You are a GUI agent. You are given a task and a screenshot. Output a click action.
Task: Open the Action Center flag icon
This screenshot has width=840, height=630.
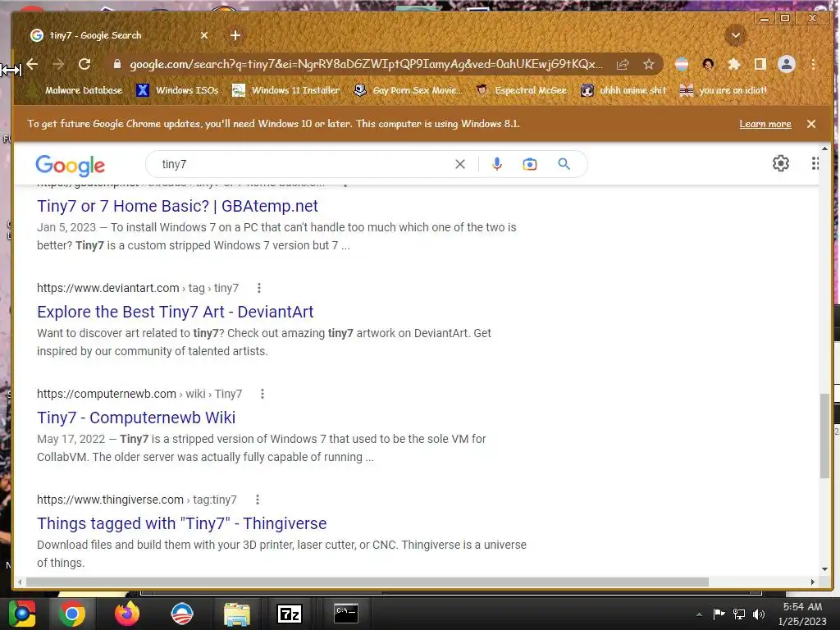pyautogui.click(x=719, y=614)
